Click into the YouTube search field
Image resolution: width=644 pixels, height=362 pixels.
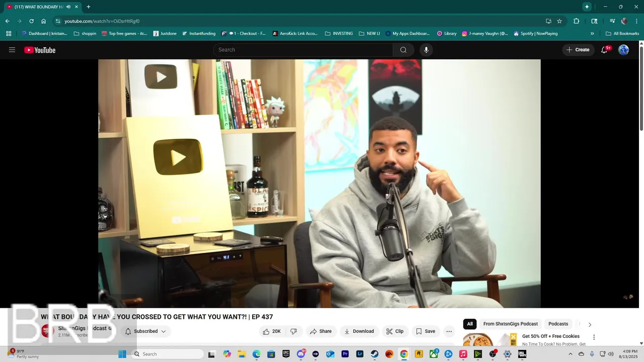pos(303,50)
